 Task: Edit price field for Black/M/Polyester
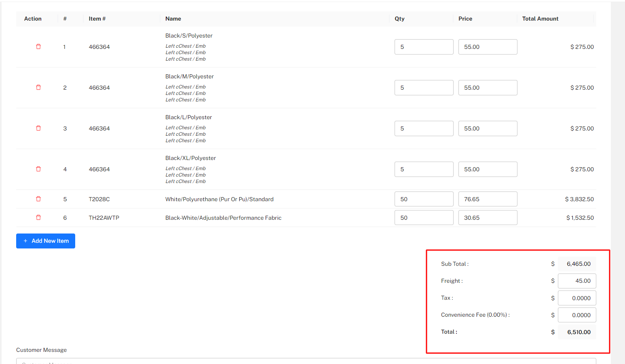tap(487, 88)
